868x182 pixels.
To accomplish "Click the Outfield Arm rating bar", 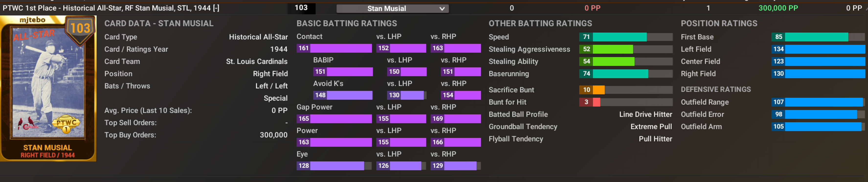I will (818, 127).
